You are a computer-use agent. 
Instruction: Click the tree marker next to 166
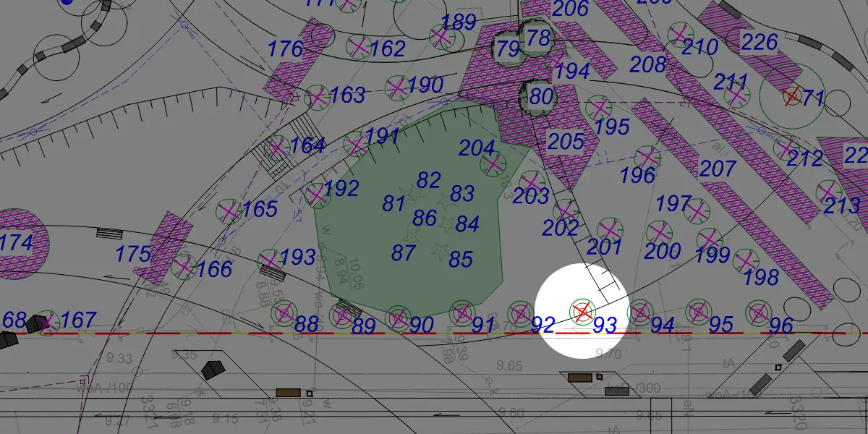(184, 267)
